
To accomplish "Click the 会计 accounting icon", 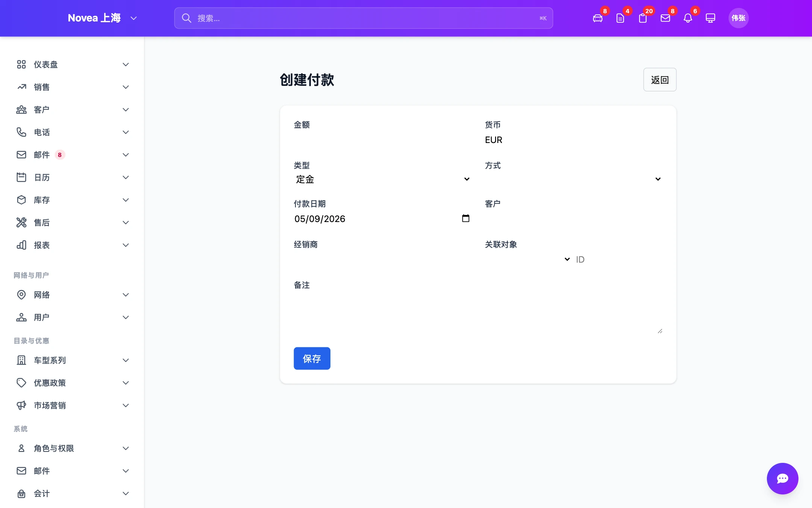I will 21,493.
